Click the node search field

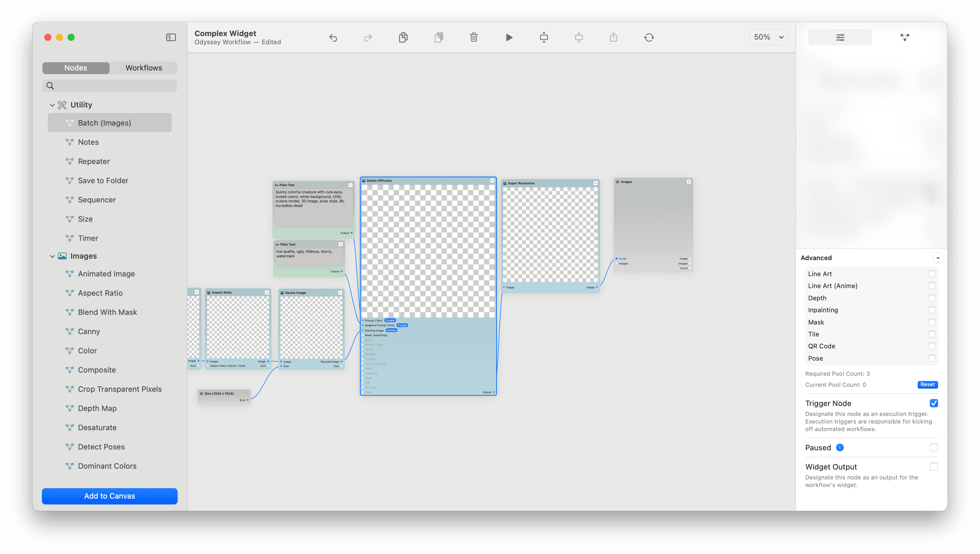click(109, 86)
